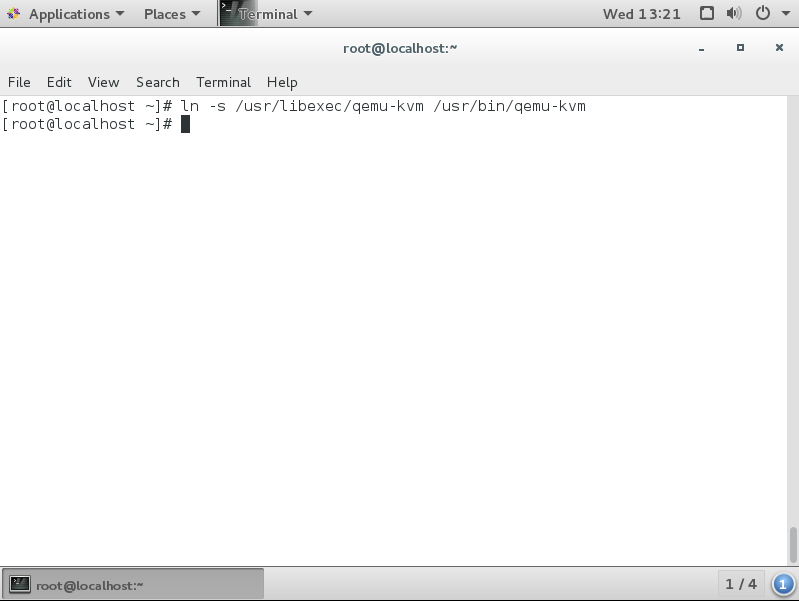Image resolution: width=799 pixels, height=601 pixels.
Task: Click the Wed 13:21 clock
Action: (642, 14)
